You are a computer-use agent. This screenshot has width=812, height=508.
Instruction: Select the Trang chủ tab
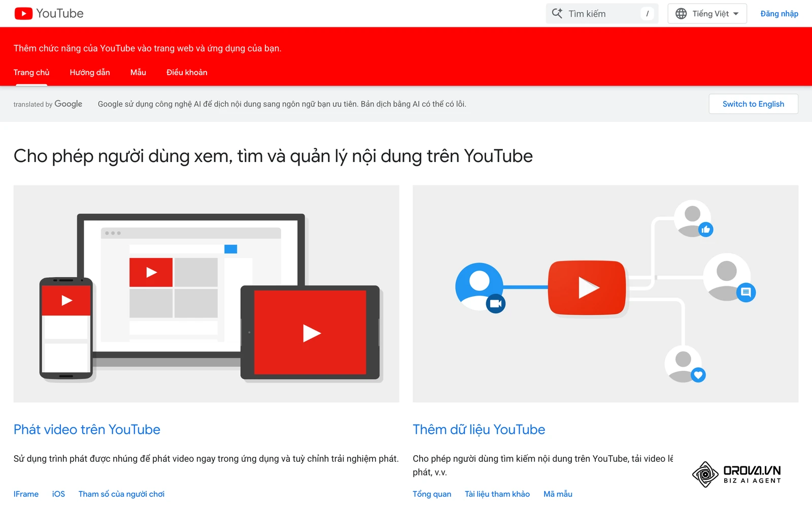click(x=31, y=73)
